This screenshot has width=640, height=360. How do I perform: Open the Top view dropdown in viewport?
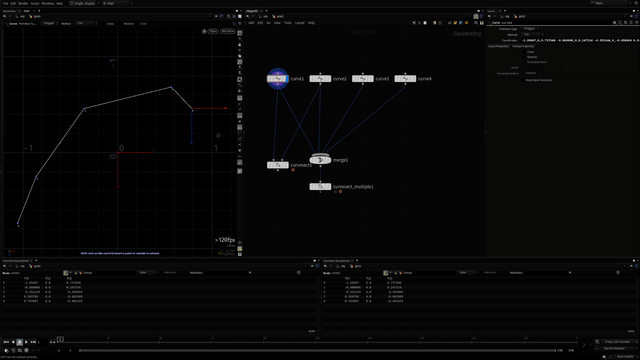[x=213, y=31]
